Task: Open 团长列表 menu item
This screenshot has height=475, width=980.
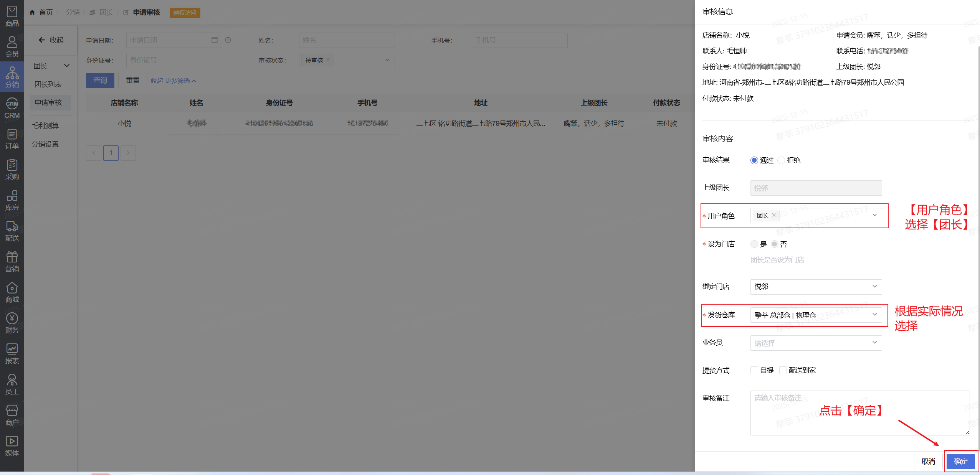Action: [48, 84]
